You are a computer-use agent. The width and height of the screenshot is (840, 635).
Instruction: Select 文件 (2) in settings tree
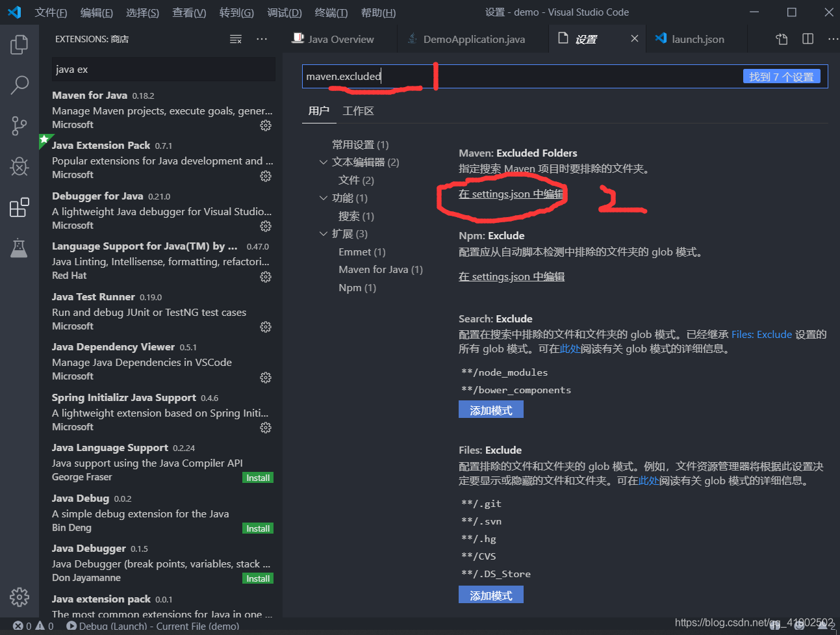[356, 181]
